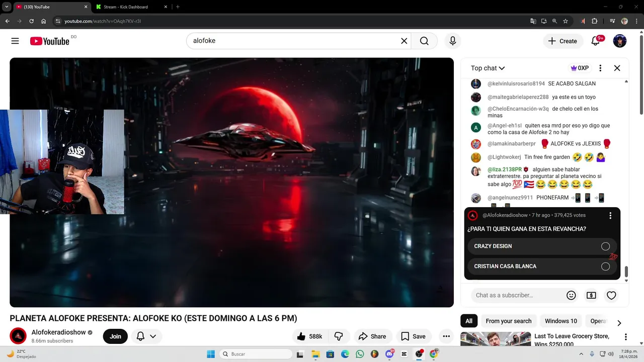Select the YouTube (130) browser tab

coord(51,7)
